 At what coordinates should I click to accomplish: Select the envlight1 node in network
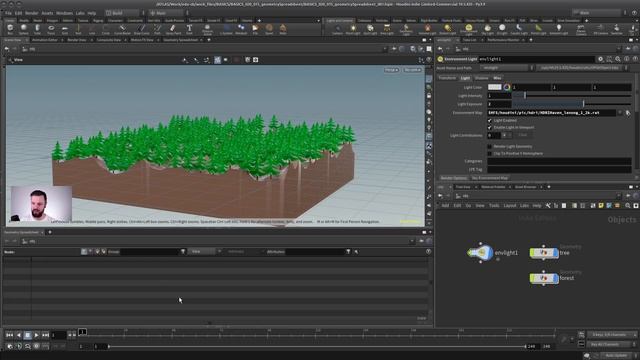pyautogui.click(x=481, y=253)
